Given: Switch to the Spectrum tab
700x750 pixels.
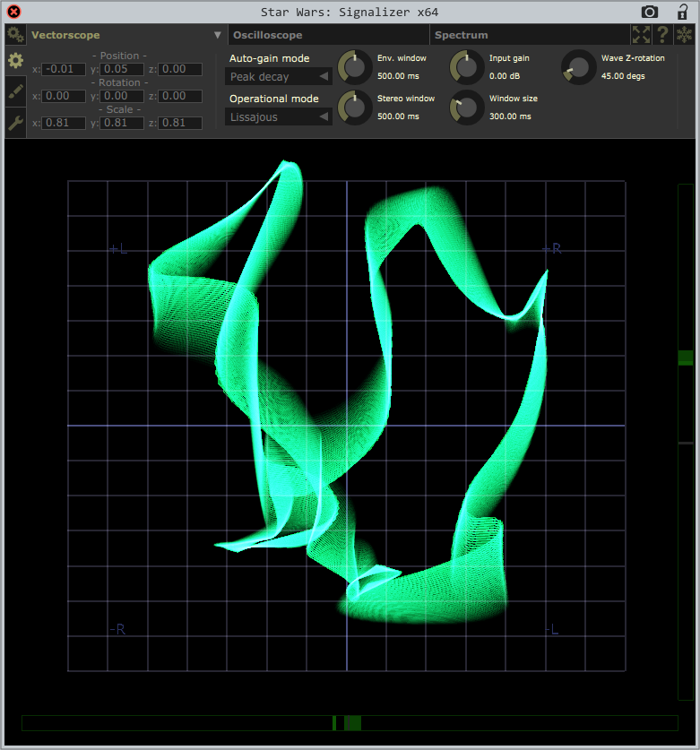Looking at the screenshot, I should [x=462, y=35].
